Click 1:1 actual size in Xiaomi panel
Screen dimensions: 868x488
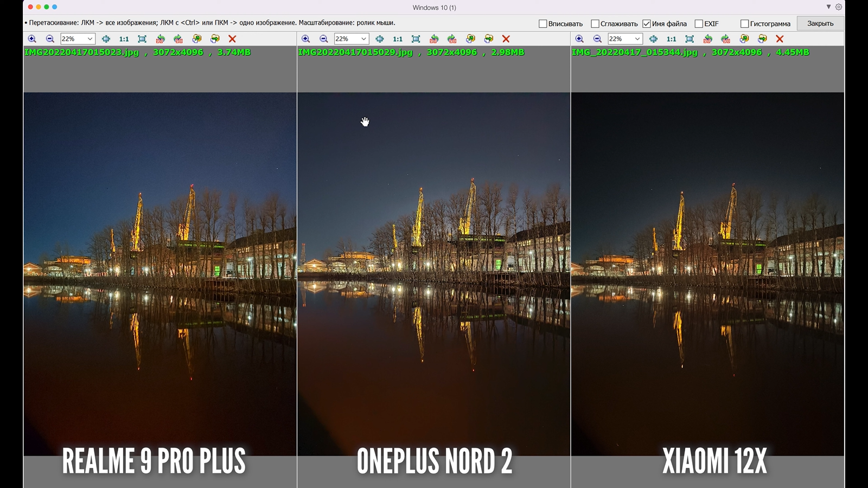click(671, 39)
